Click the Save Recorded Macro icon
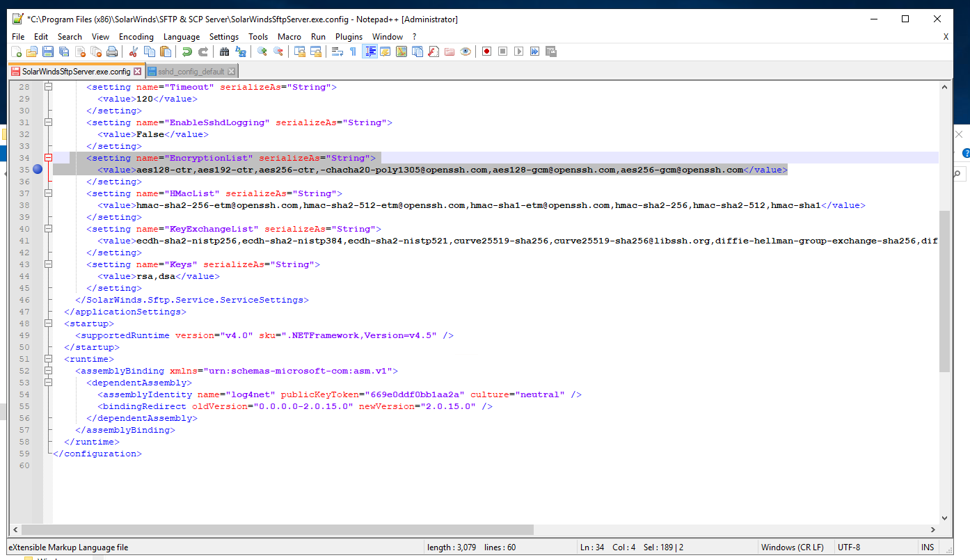Screen dimensions: 970x560 [550, 51]
